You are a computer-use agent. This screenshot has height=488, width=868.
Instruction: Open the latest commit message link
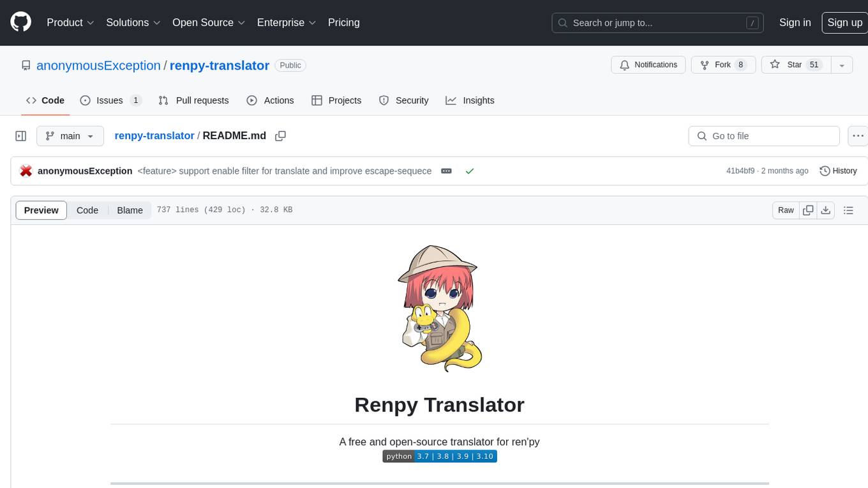285,171
